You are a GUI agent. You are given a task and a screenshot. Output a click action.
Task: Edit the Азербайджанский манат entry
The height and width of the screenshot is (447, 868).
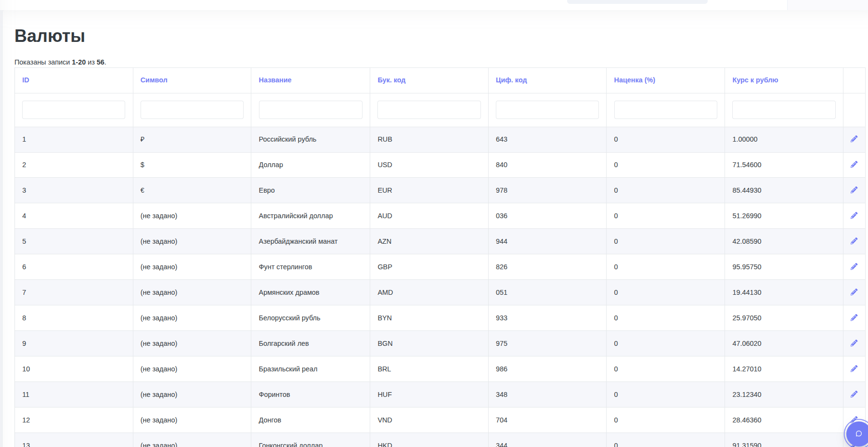click(854, 241)
